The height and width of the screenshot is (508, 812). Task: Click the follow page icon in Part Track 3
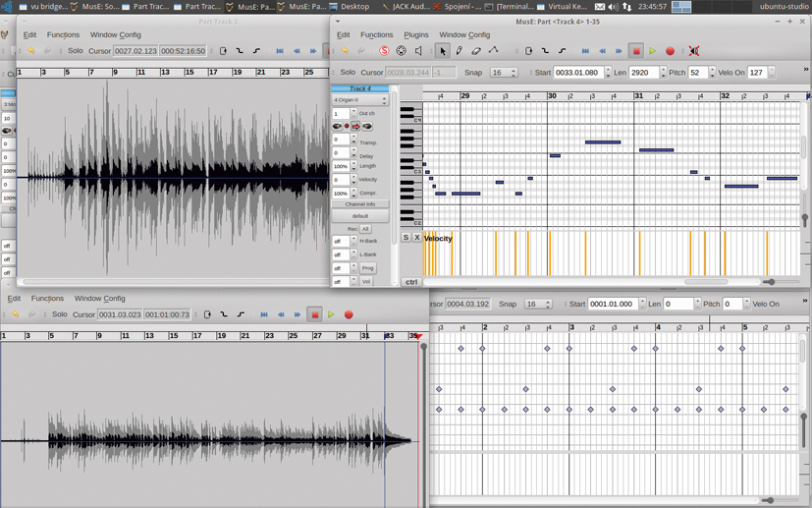coord(223,51)
